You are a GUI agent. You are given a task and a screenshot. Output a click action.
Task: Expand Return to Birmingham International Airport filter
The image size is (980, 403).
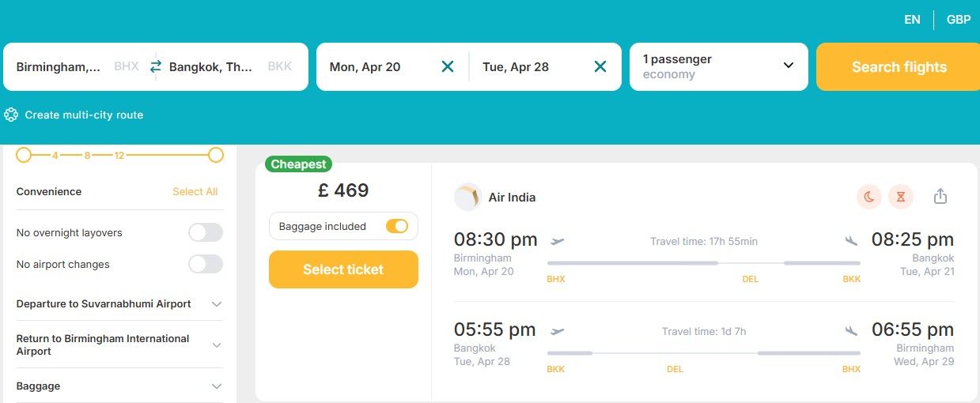[217, 345]
